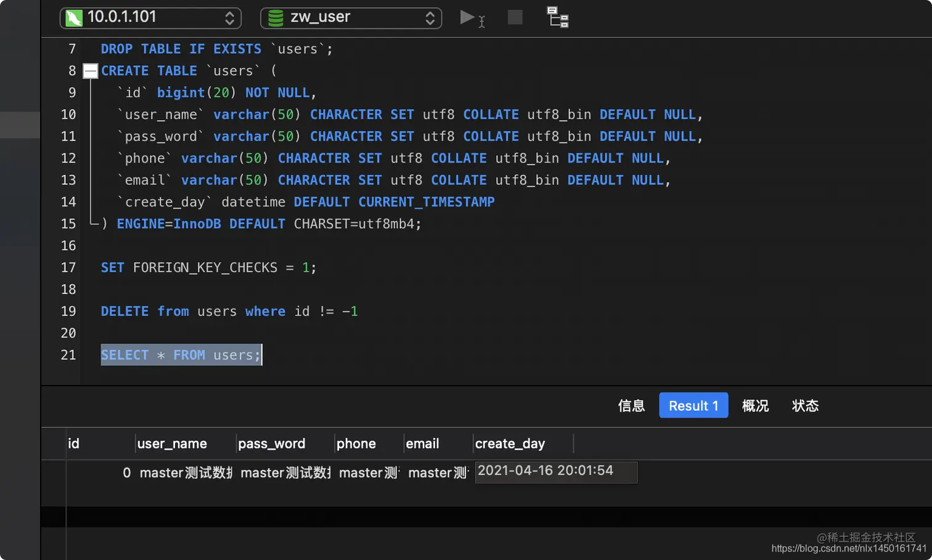Click the DROP TABLE IF EXISTS line

point(217,49)
